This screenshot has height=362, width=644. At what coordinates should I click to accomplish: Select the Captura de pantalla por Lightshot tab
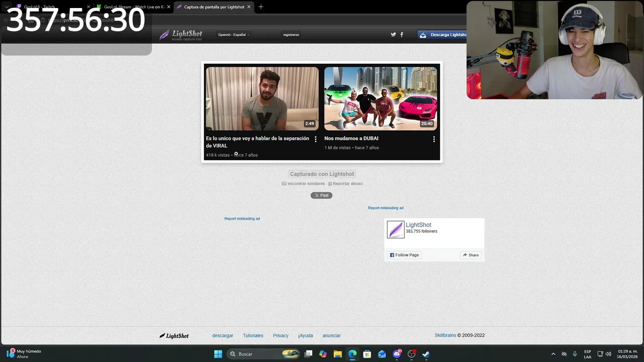(x=214, y=7)
